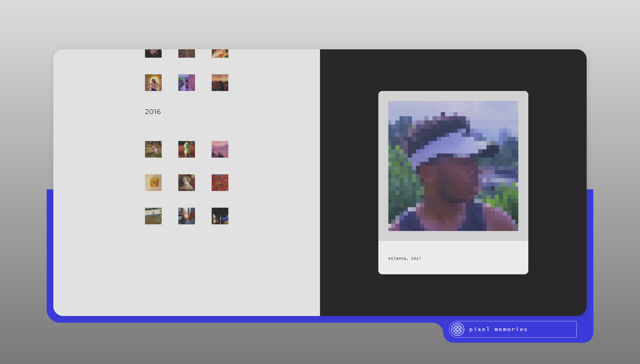Select the woman profile at sunset thumbnail
The height and width of the screenshot is (364, 640).
[220, 83]
